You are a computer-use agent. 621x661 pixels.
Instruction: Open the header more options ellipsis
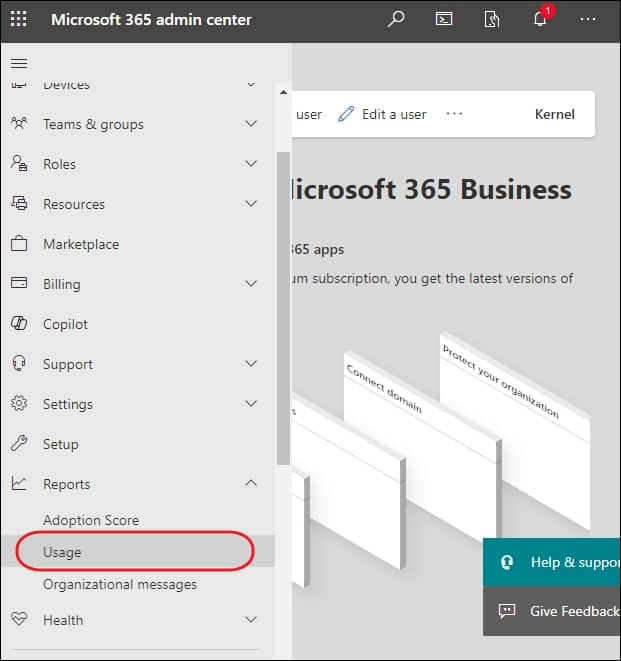click(x=588, y=19)
